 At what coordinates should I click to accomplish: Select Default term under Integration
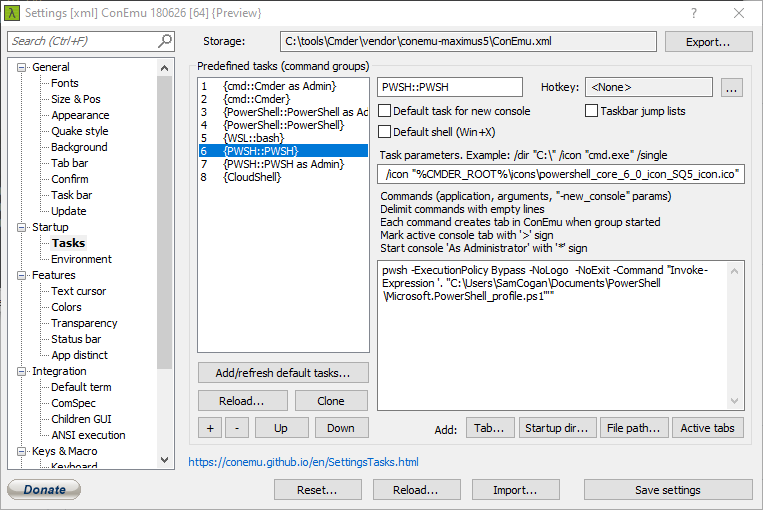(x=81, y=387)
